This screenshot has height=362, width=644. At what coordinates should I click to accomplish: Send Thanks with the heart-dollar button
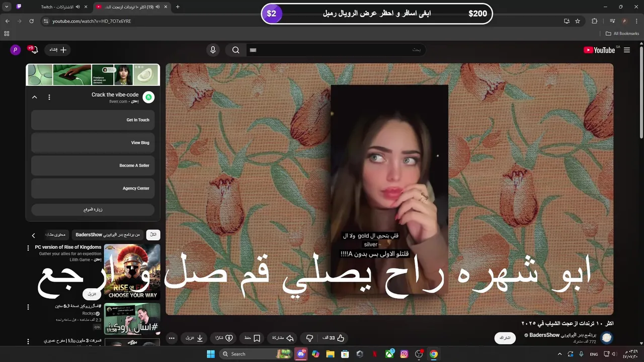(x=224, y=338)
